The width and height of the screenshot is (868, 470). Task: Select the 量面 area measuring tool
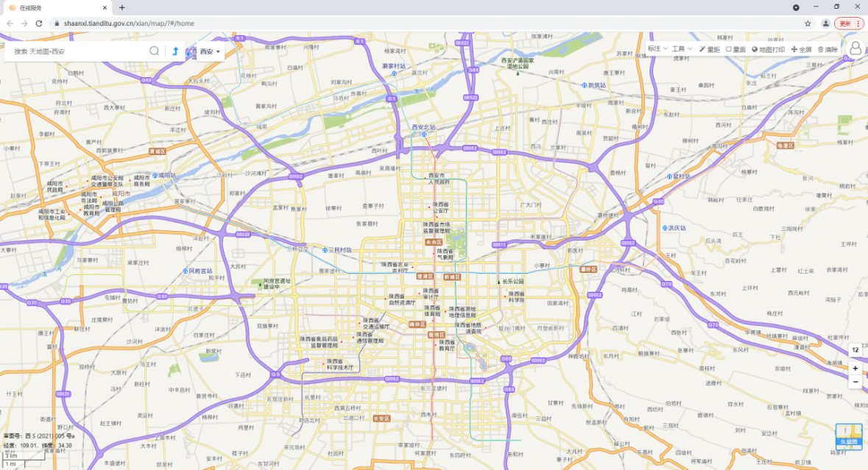tap(735, 49)
